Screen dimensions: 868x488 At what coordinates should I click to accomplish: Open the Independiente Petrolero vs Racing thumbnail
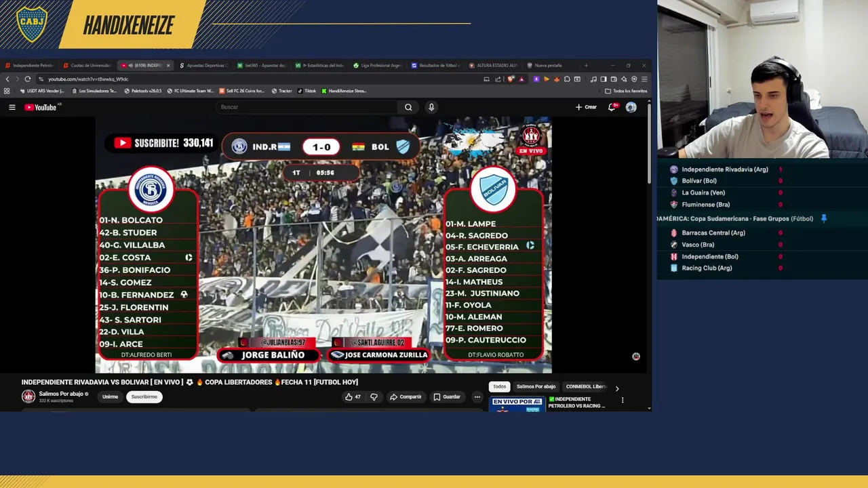(517, 405)
